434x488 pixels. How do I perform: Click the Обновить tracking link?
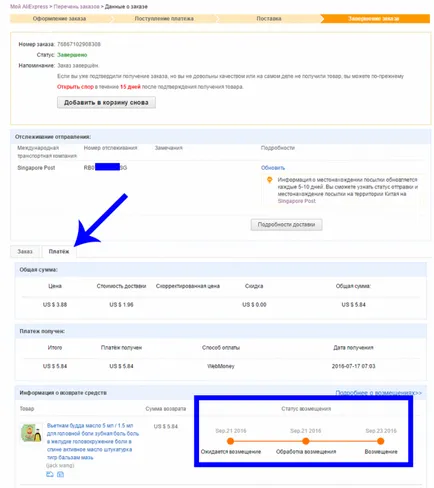(273, 168)
